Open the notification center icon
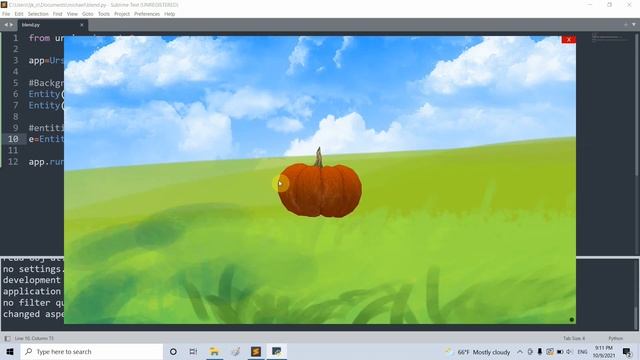 click(627, 352)
